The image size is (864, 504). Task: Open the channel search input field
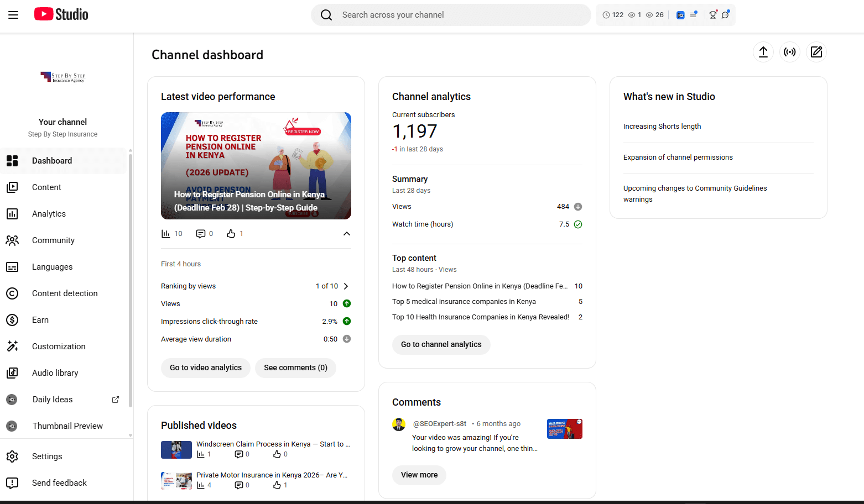451,14
